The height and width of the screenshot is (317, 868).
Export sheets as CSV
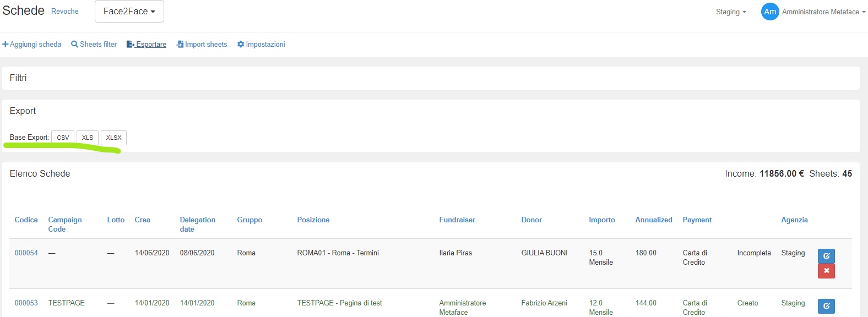pyautogui.click(x=63, y=138)
